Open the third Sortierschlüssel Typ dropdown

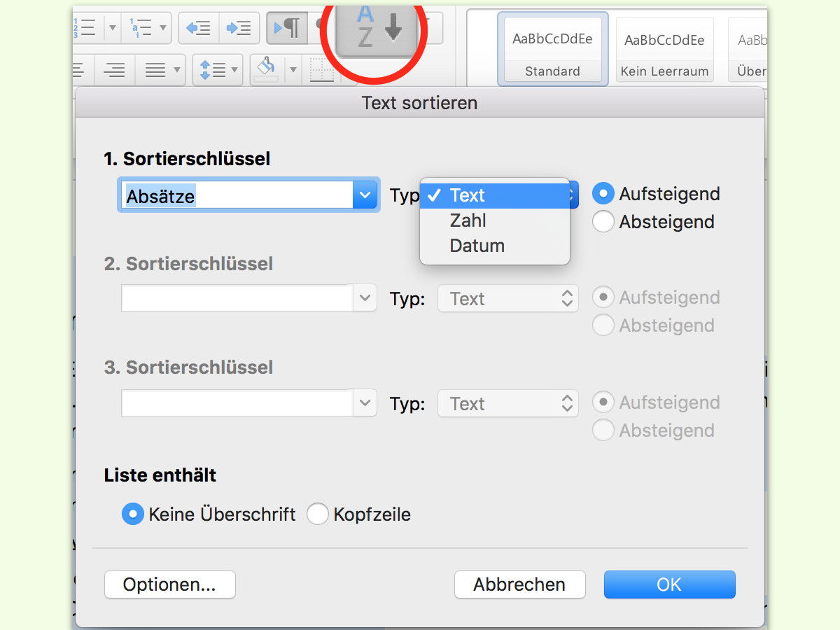click(508, 403)
